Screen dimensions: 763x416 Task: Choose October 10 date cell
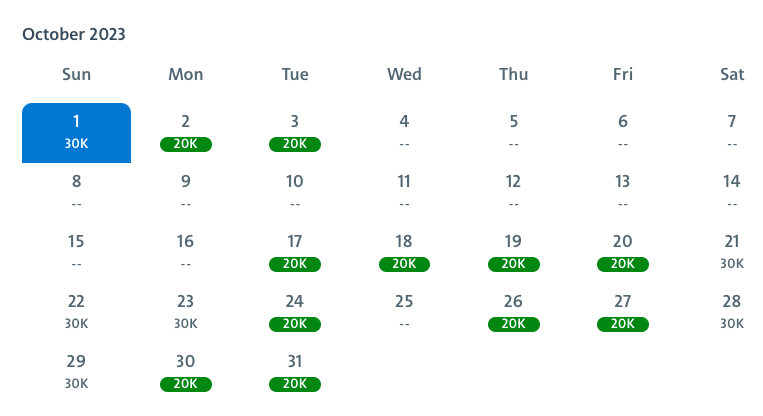295,192
